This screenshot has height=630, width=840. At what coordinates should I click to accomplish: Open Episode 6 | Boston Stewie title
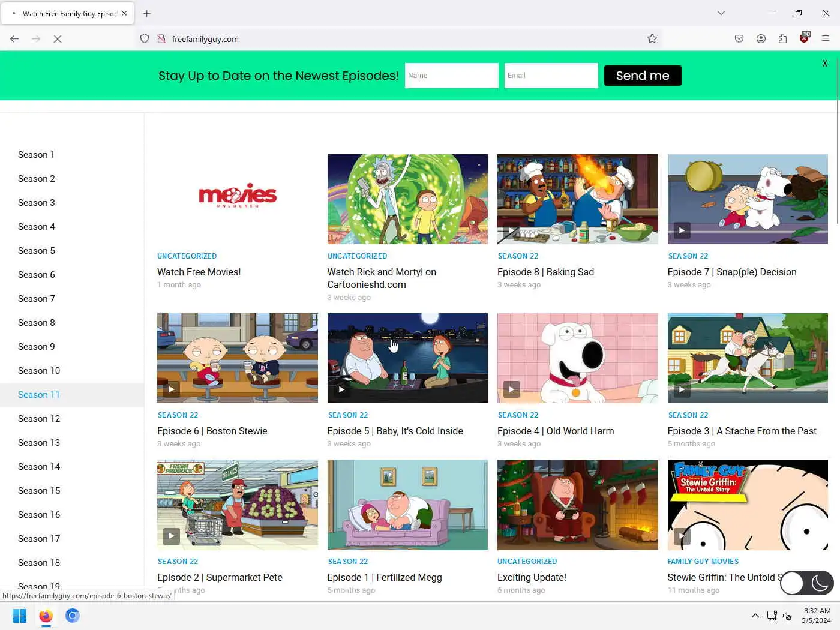(x=212, y=431)
